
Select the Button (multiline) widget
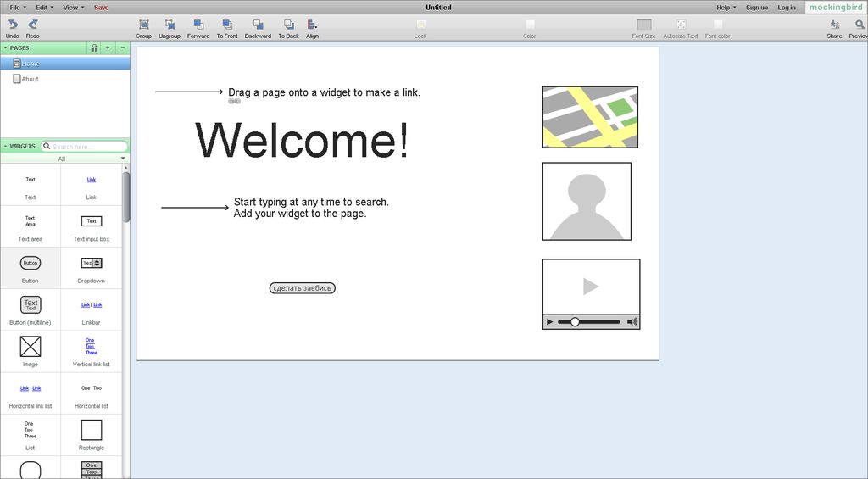click(x=31, y=310)
